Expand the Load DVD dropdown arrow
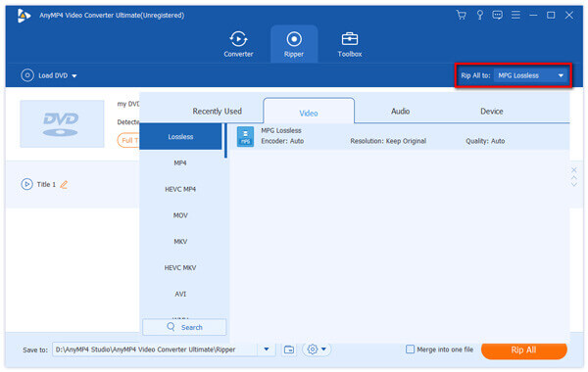The height and width of the screenshot is (372, 588). 74,76
